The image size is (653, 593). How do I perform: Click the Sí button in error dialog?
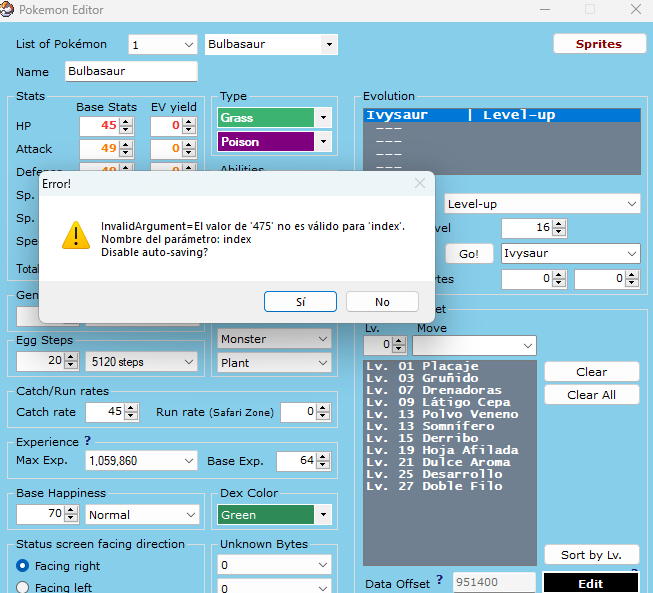301,301
